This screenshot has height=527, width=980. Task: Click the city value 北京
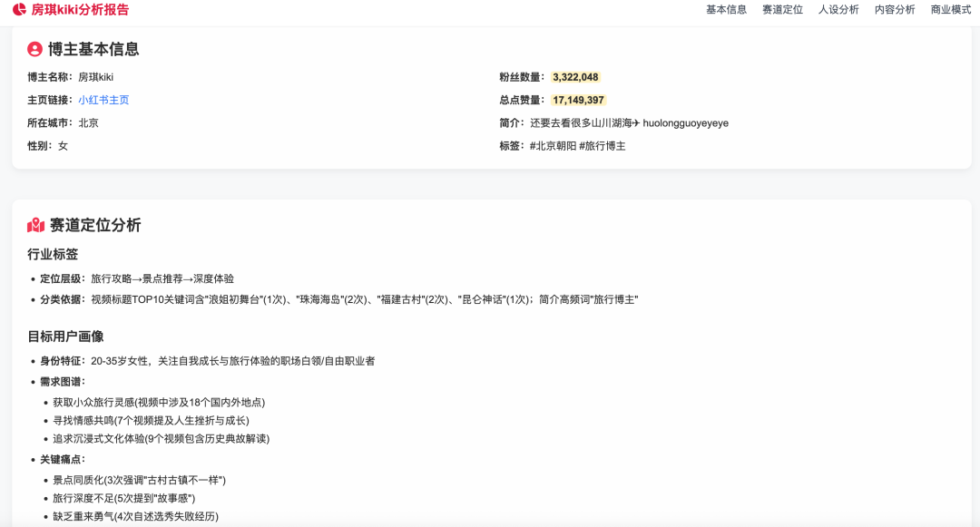click(89, 123)
